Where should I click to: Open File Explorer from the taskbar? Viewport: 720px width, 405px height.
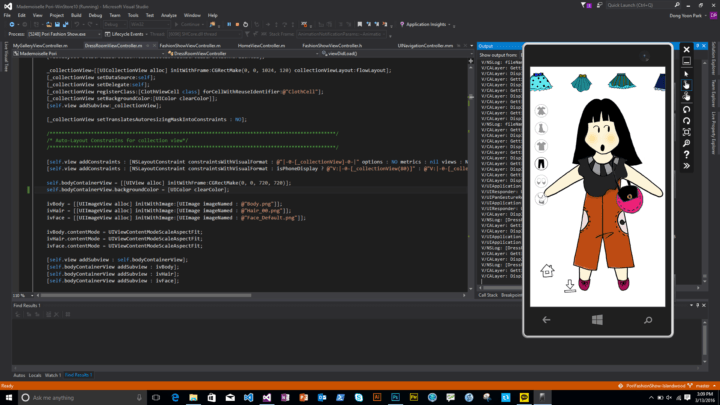(193, 398)
